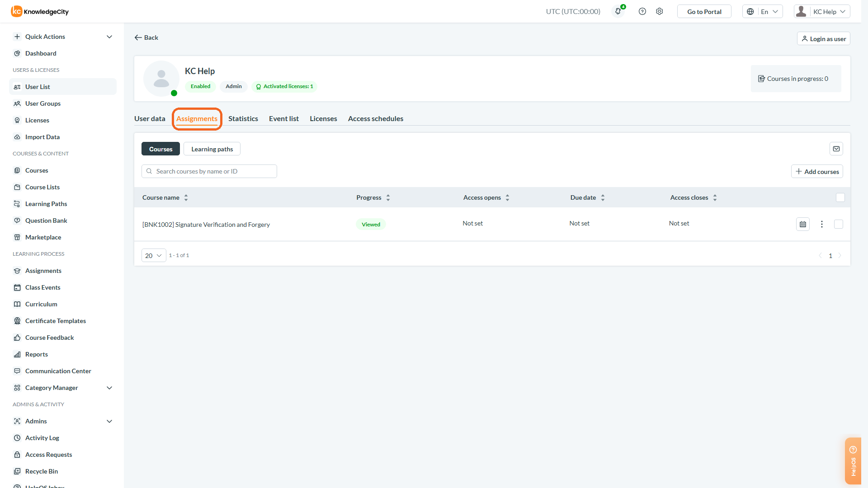Click Activated licenses: 1 badge
The height and width of the screenshot is (488, 868).
(284, 86)
